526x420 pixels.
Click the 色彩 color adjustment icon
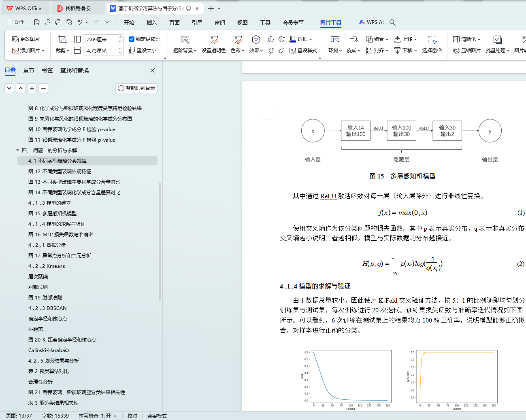pyautogui.click(x=237, y=40)
